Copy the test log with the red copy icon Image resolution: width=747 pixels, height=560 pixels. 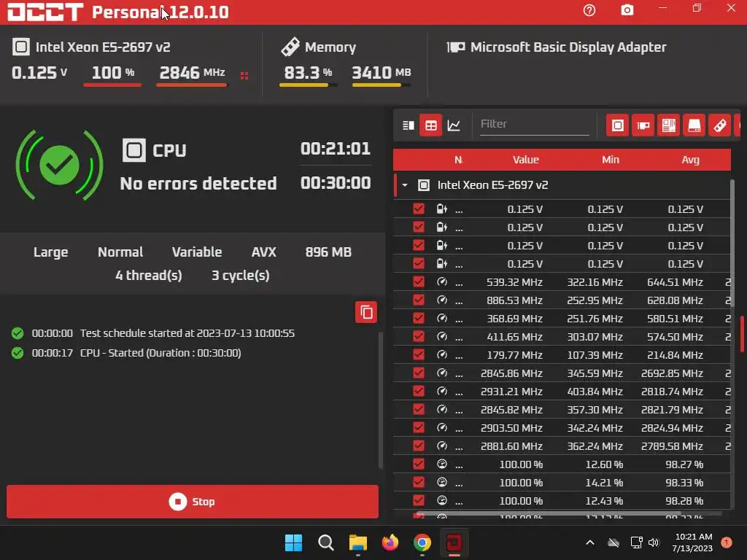click(x=366, y=312)
